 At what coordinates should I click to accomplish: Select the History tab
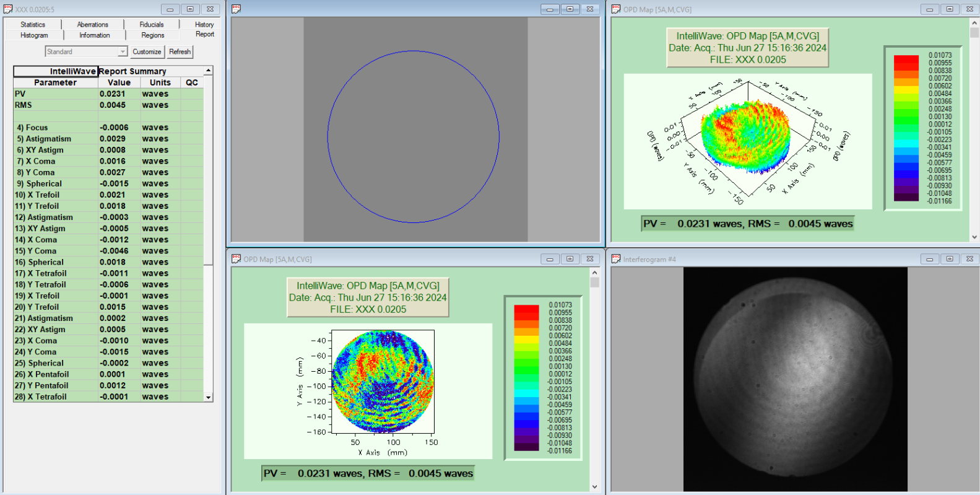(x=204, y=24)
